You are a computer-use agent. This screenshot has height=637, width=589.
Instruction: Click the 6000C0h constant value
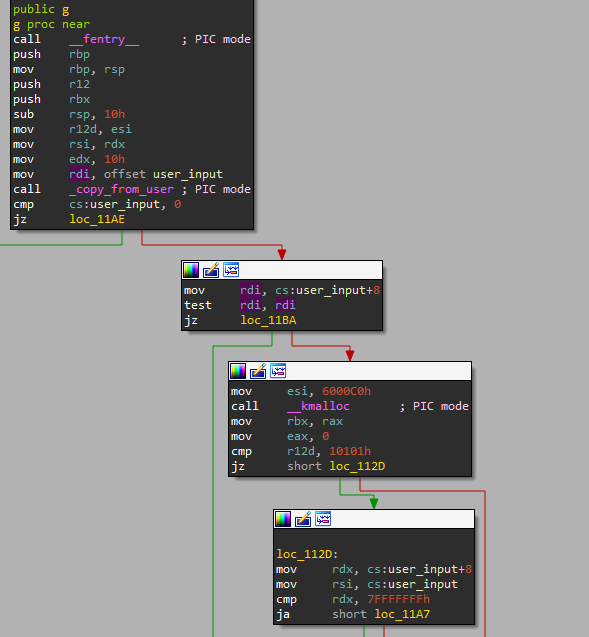[x=346, y=391]
